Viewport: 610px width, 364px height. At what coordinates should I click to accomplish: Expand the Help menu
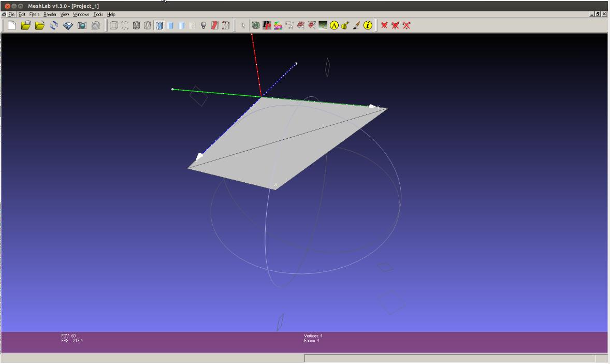point(111,14)
